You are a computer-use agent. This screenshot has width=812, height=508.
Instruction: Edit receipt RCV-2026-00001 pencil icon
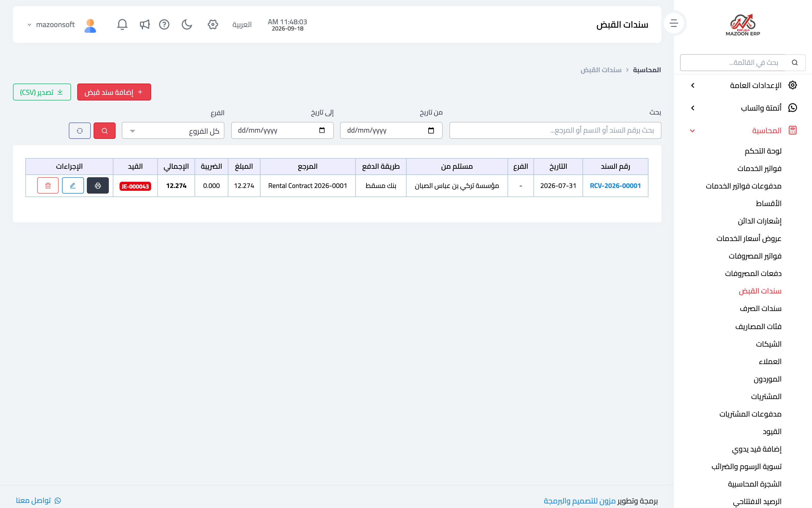[x=73, y=185]
